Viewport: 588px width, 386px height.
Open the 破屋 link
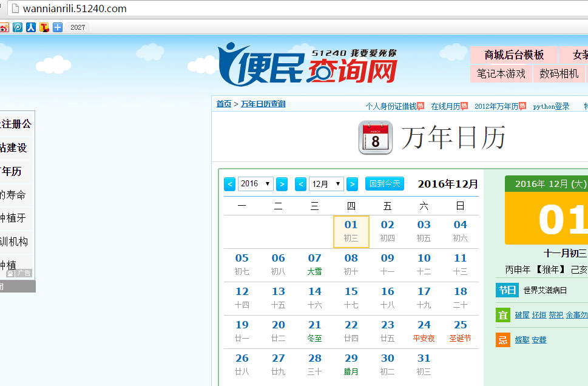(522, 315)
